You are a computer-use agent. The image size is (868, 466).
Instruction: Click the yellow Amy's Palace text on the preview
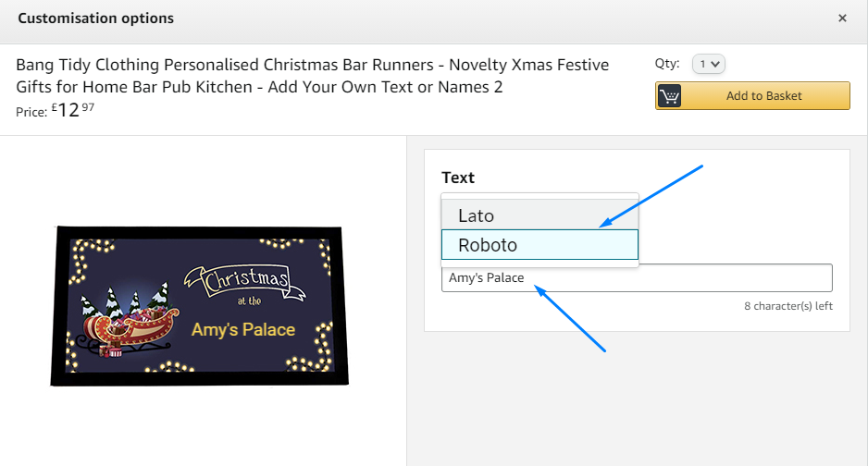coord(243,330)
